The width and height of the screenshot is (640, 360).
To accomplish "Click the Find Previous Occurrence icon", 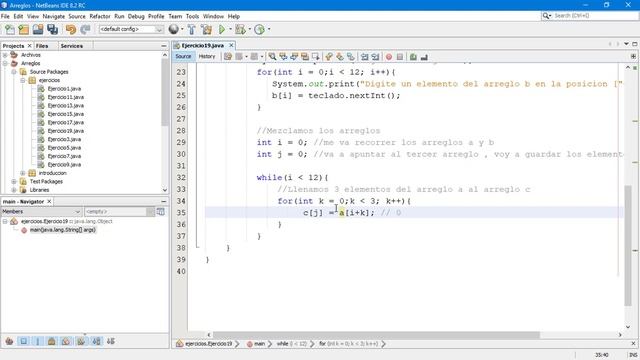I will [283, 57].
